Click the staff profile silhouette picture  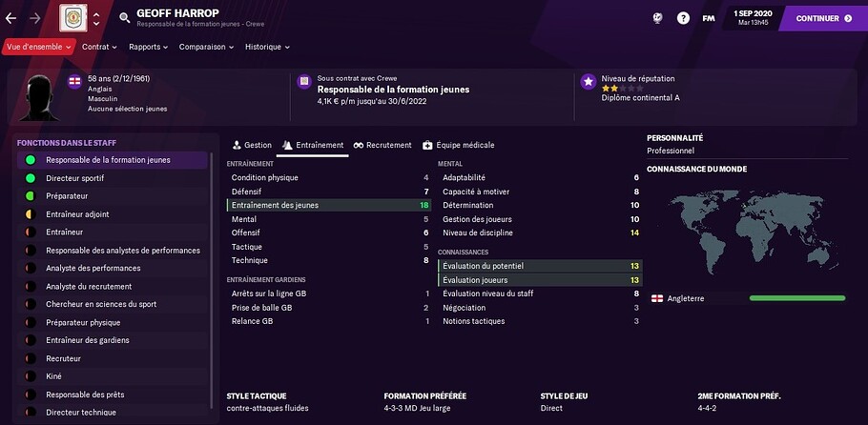click(39, 94)
